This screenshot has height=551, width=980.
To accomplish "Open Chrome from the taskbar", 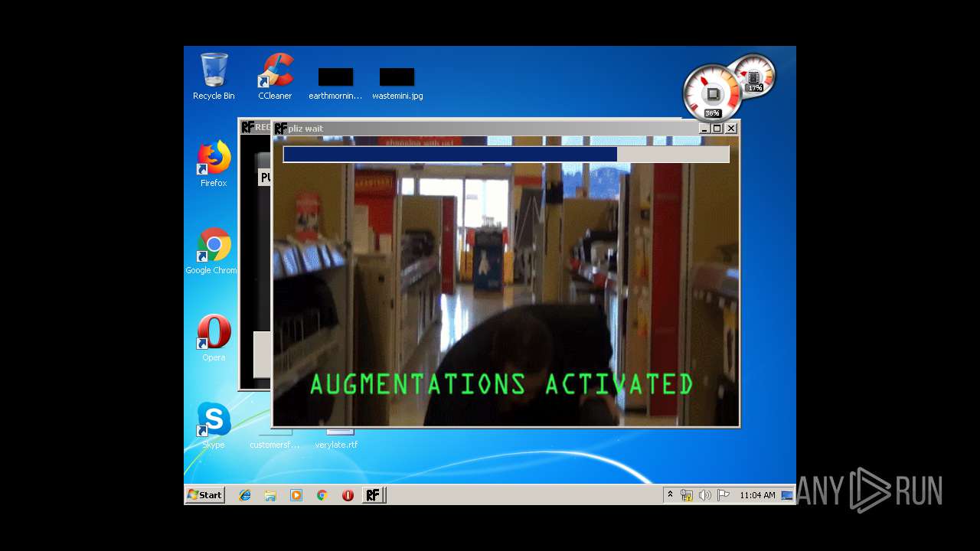I will tap(322, 495).
